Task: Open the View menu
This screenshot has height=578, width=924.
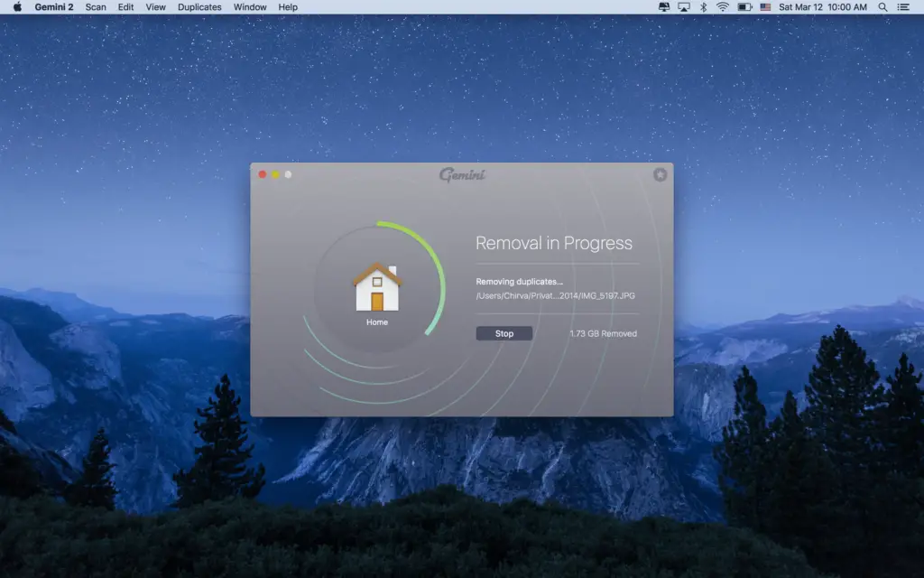Action: (155, 7)
